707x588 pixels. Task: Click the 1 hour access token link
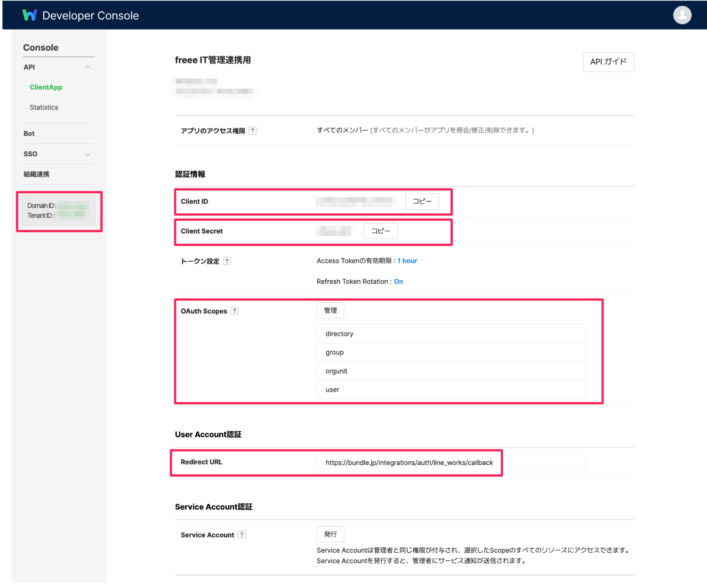point(407,261)
